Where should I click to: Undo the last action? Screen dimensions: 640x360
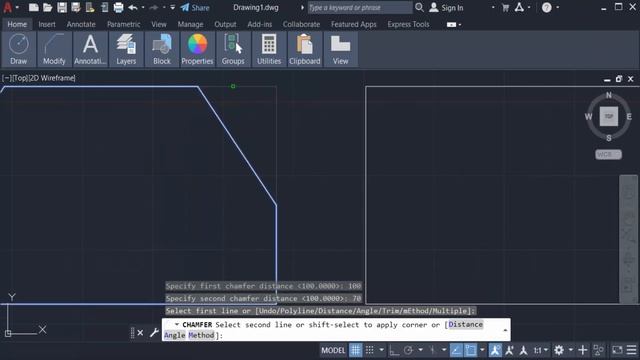[133, 7]
